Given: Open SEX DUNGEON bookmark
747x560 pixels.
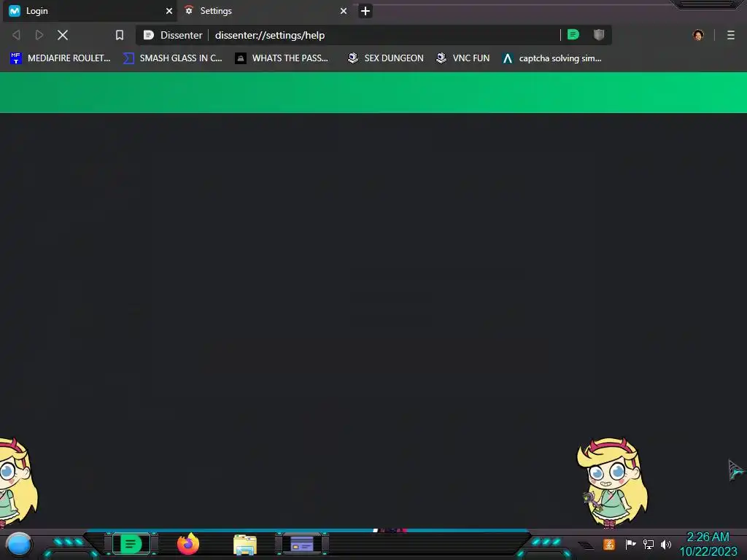Looking at the screenshot, I should click(x=385, y=58).
